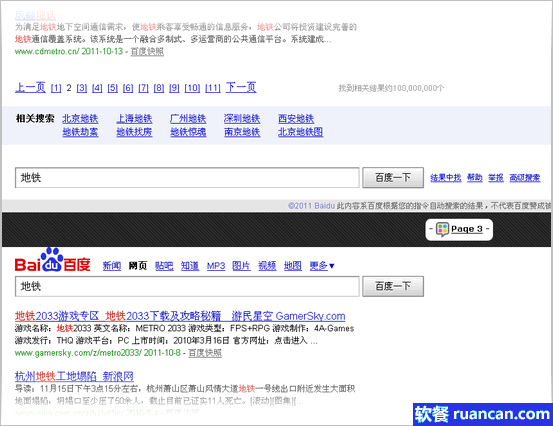Open the 杭州地铁工地塌陷 新浪网 result

(74, 377)
